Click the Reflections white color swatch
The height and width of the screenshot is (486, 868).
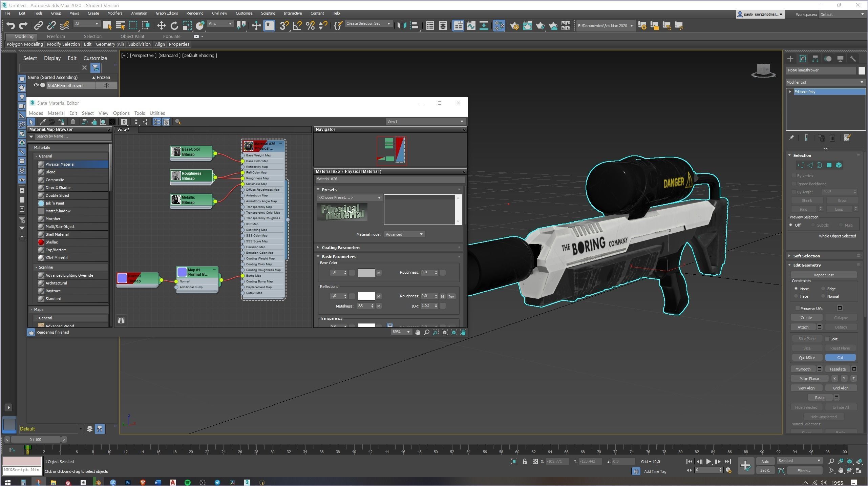[366, 296]
